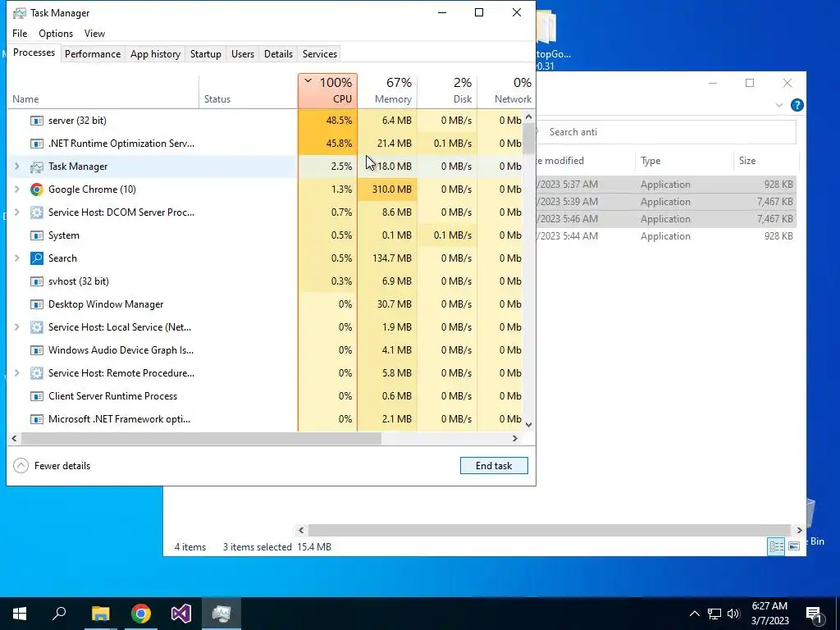This screenshot has height=630, width=840.
Task: Switch to the Services tab
Action: [x=320, y=54]
